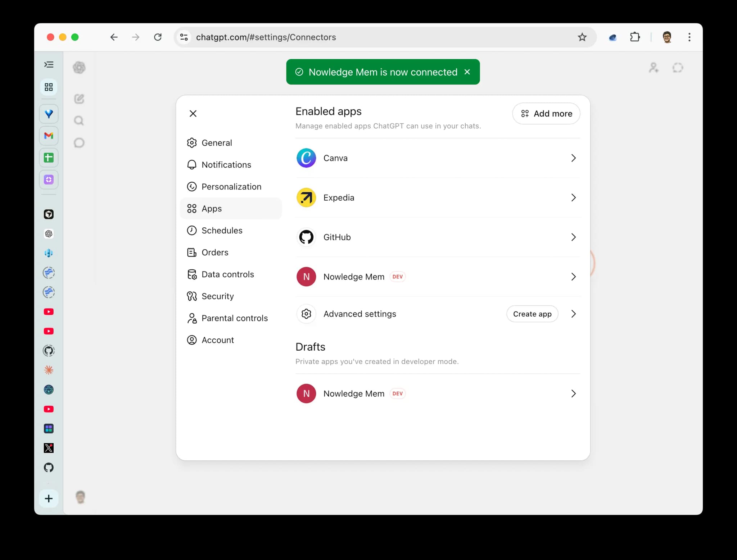This screenshot has width=737, height=560.
Task: View site information in the address bar
Action: tap(184, 37)
